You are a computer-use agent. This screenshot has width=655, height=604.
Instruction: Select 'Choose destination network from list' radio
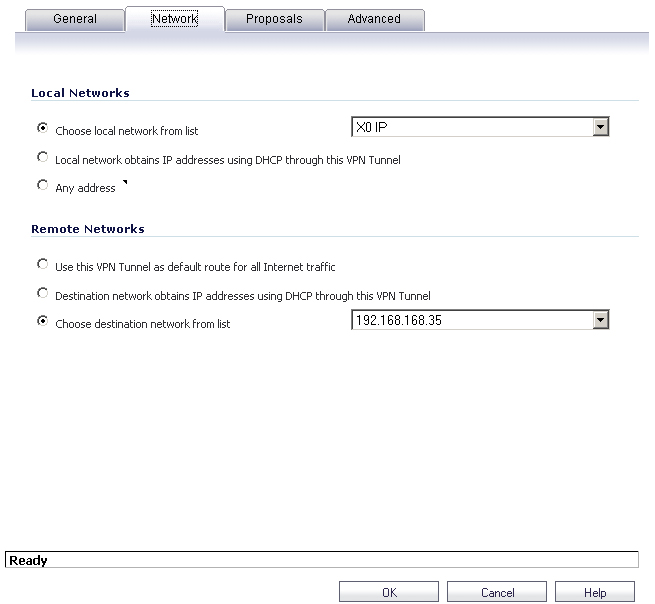pos(42,321)
